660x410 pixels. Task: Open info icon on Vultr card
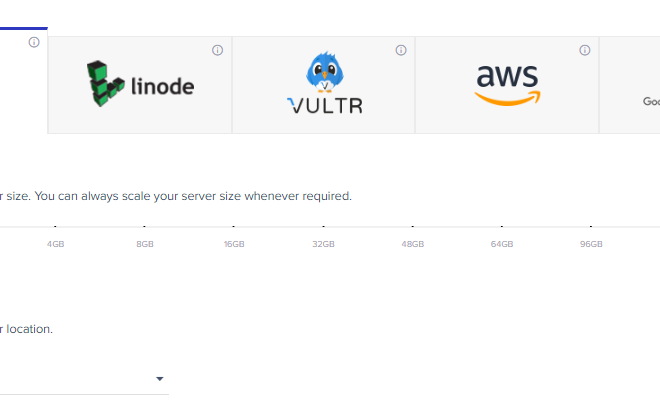click(401, 50)
